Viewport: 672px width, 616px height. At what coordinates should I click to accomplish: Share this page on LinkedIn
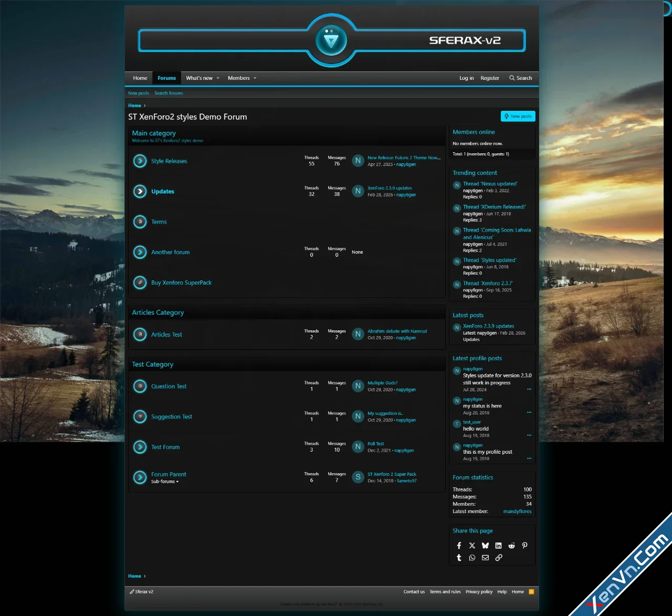click(x=498, y=545)
